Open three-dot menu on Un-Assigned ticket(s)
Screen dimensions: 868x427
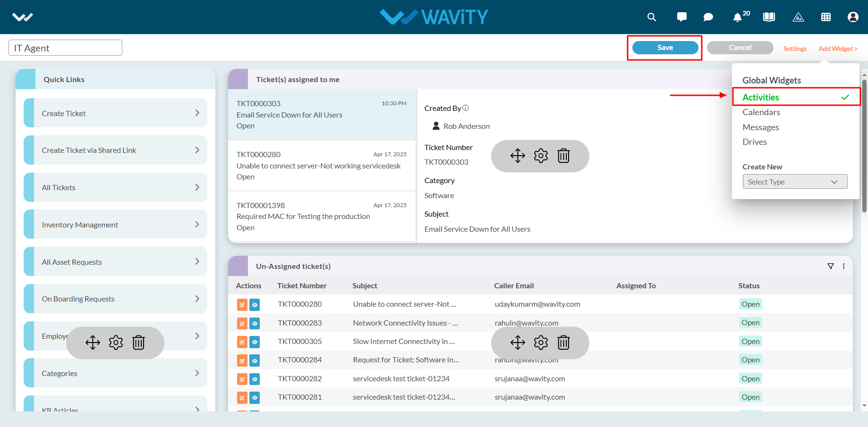tap(844, 266)
